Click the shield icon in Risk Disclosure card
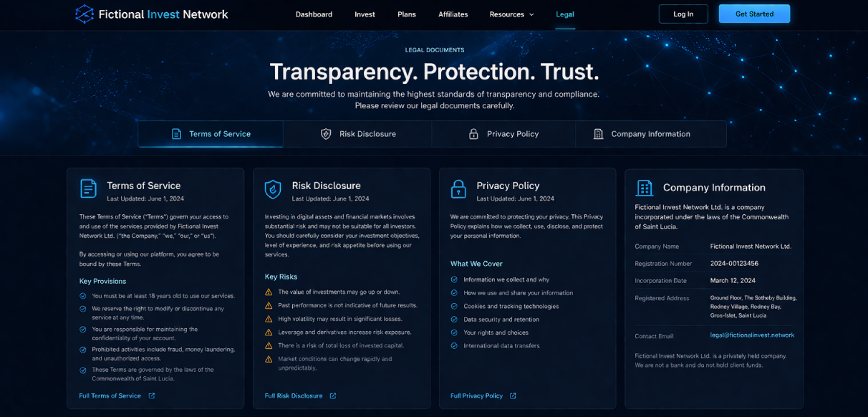The height and width of the screenshot is (417, 868). pyautogui.click(x=273, y=189)
